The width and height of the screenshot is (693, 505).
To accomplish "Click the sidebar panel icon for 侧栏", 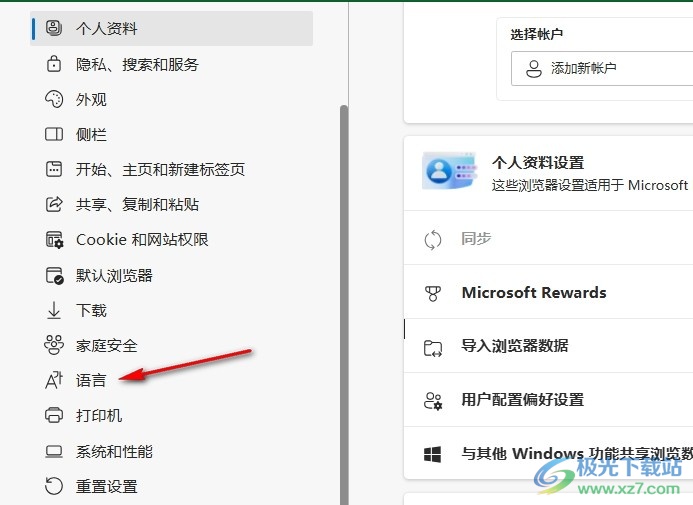I will [54, 134].
